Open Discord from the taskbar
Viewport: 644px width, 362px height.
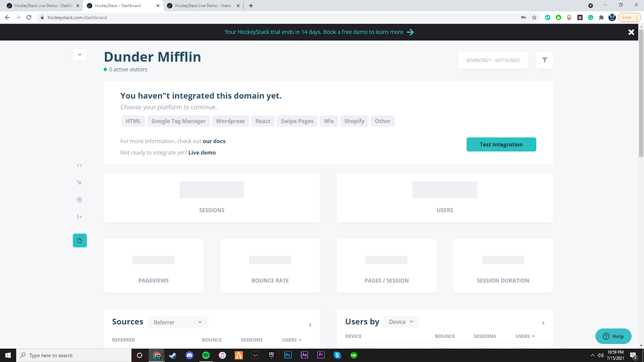(x=189, y=355)
